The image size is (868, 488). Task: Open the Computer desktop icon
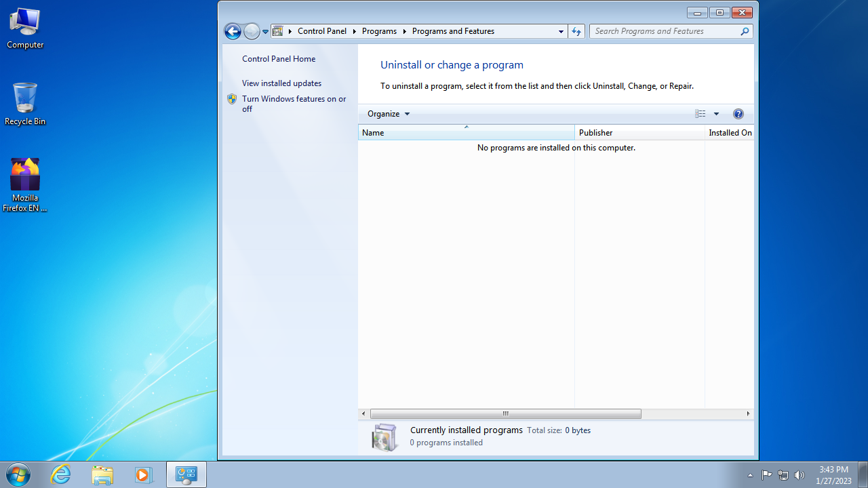click(x=25, y=28)
